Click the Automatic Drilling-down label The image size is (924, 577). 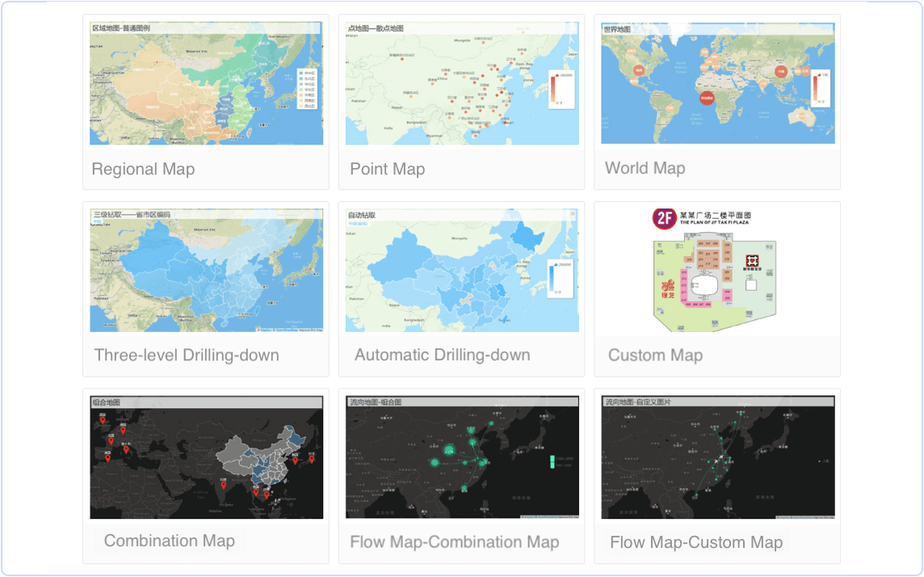442,355
